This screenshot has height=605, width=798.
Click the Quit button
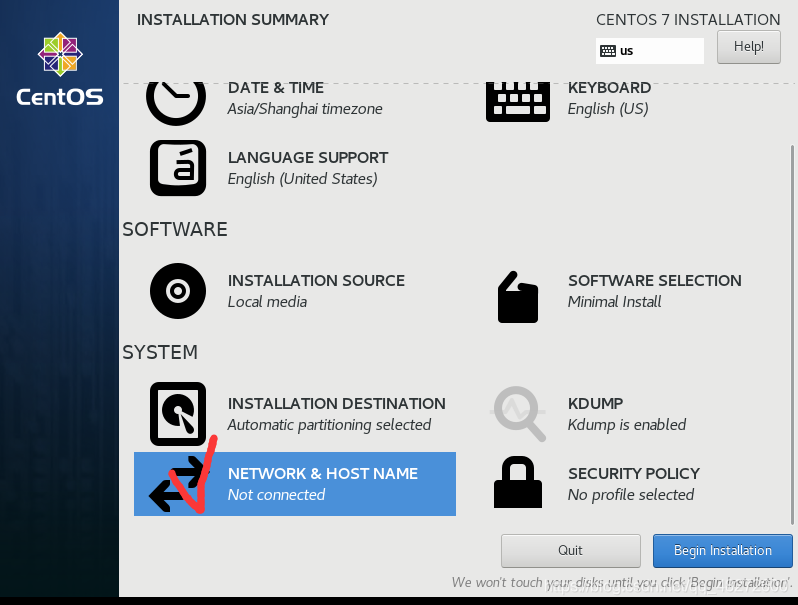pyautogui.click(x=571, y=551)
